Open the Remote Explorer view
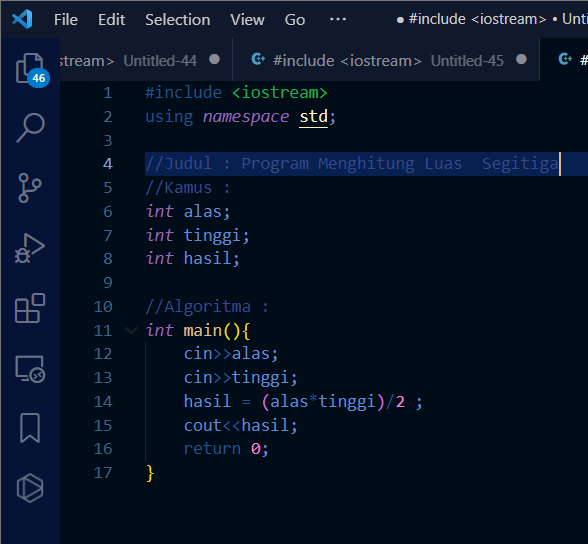588x544 pixels. (30, 369)
